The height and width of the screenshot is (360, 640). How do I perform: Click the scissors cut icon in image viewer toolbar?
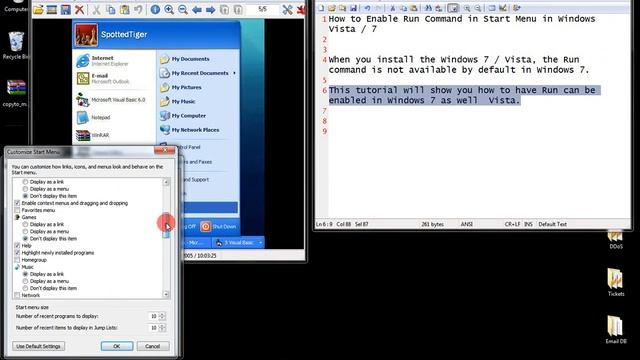tap(96, 9)
